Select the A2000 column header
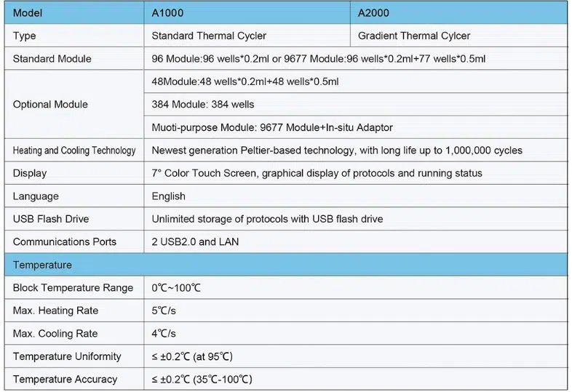The image size is (572, 392). 375,13
